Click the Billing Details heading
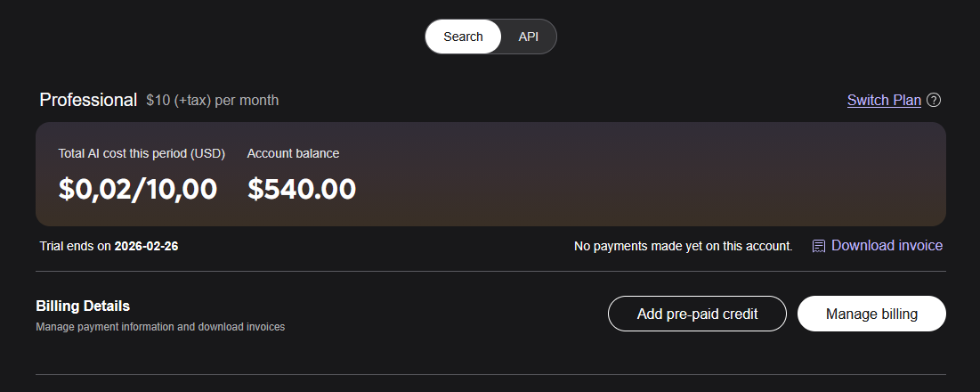 [83, 306]
